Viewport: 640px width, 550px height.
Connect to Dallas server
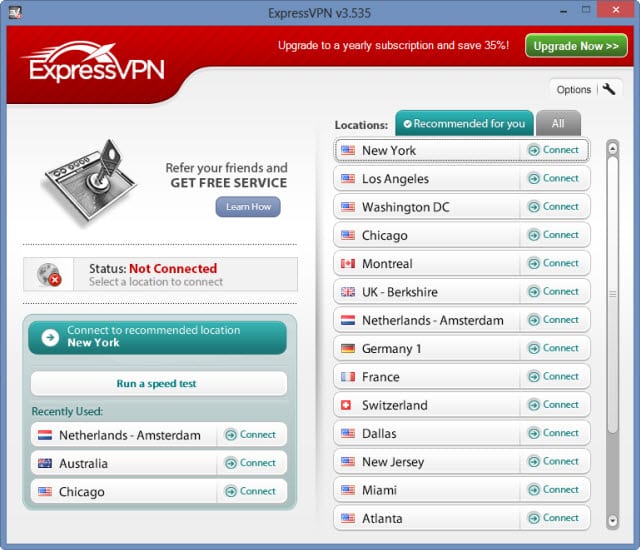(x=554, y=433)
